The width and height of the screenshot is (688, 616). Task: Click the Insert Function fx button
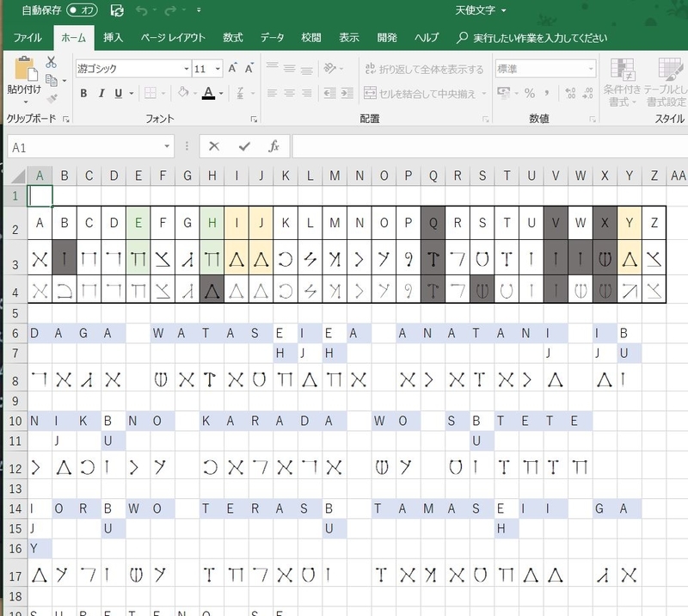click(x=273, y=146)
